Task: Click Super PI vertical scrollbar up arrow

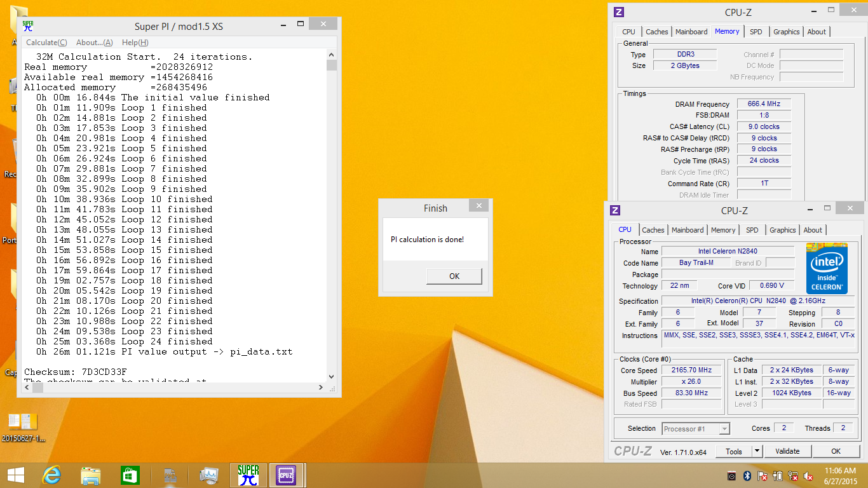Action: (332, 55)
